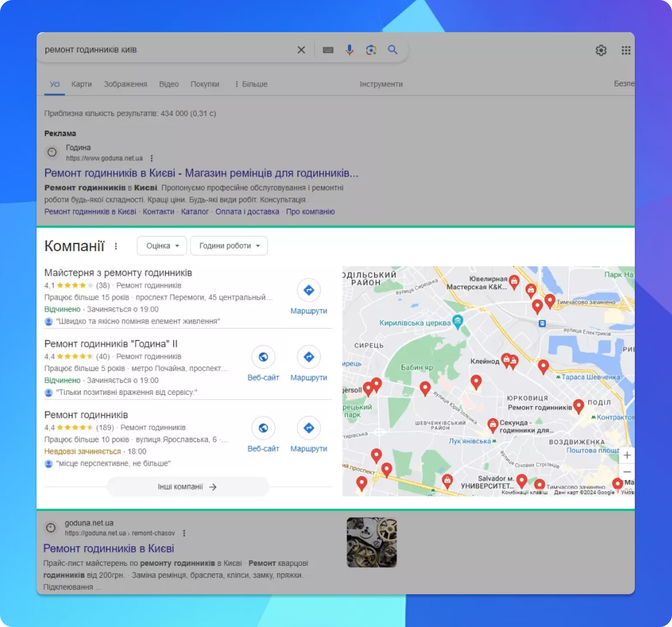Screen dimensions: 672x627
Task: Zoom in the map with plus button
Action: click(626, 455)
